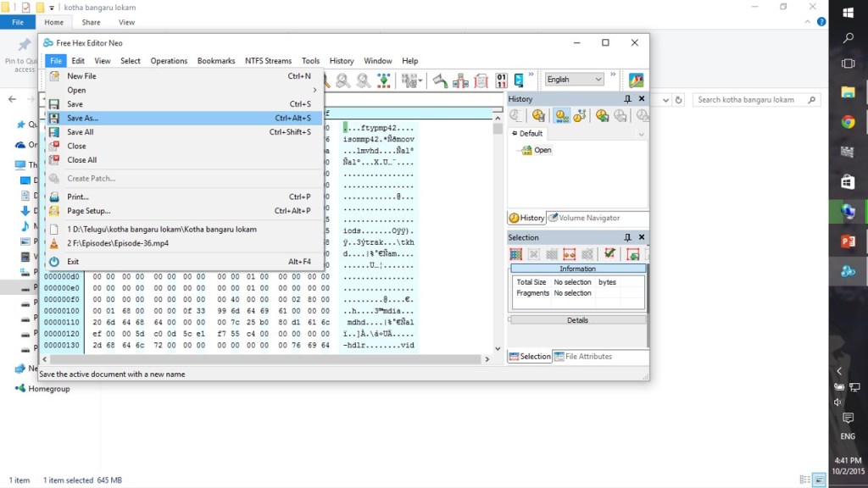Open the English language dropdown
This screenshot has width=868, height=488.
tap(574, 79)
